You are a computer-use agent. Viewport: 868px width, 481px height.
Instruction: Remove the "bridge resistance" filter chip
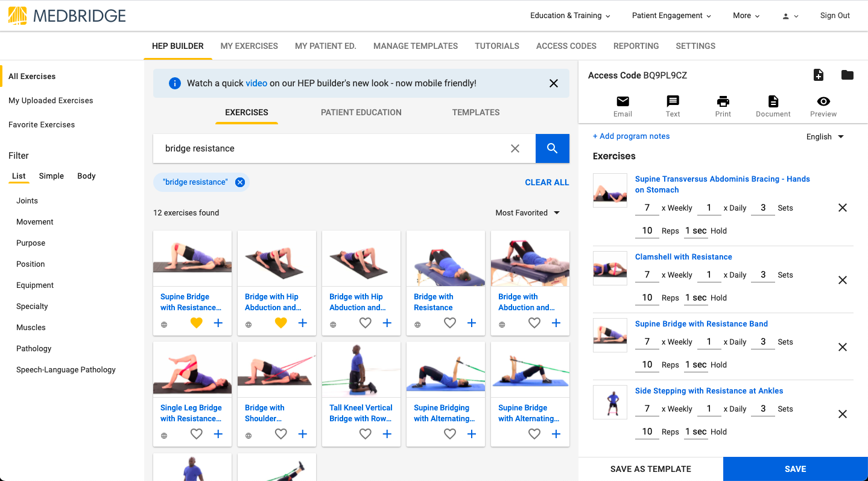240,182
